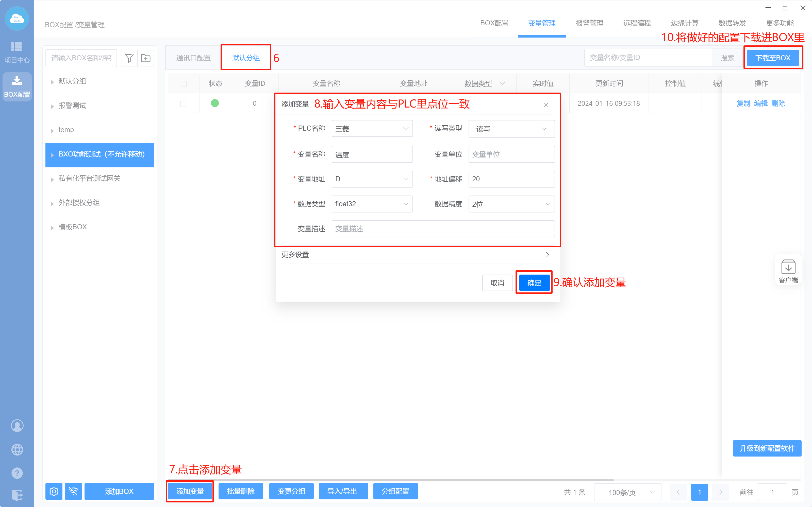Click the 下载至BOX button

coord(773,58)
